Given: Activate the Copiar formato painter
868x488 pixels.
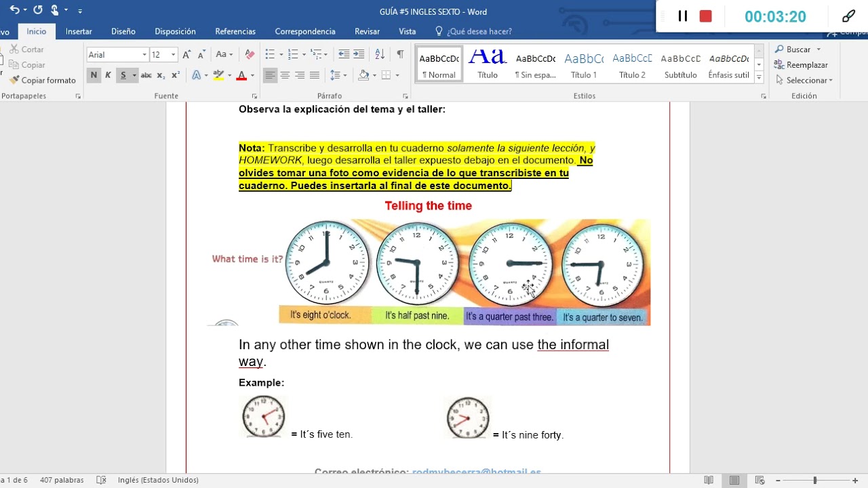Looking at the screenshot, I should coord(42,80).
